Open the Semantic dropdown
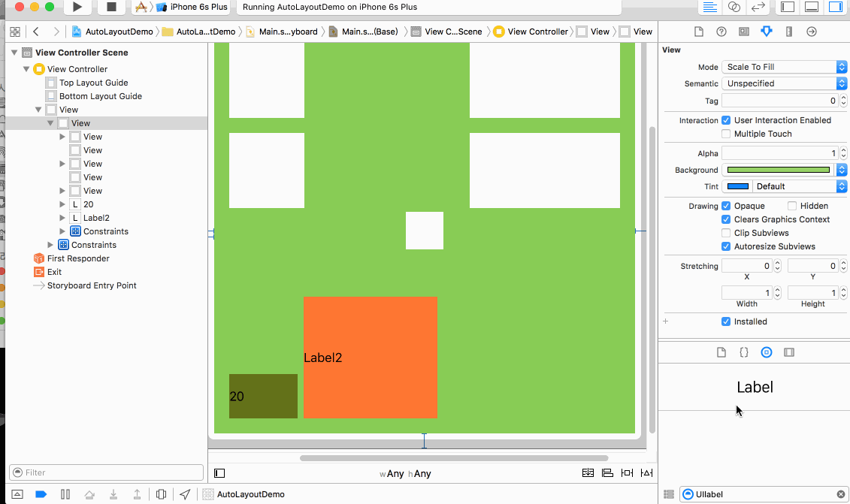 (x=784, y=83)
